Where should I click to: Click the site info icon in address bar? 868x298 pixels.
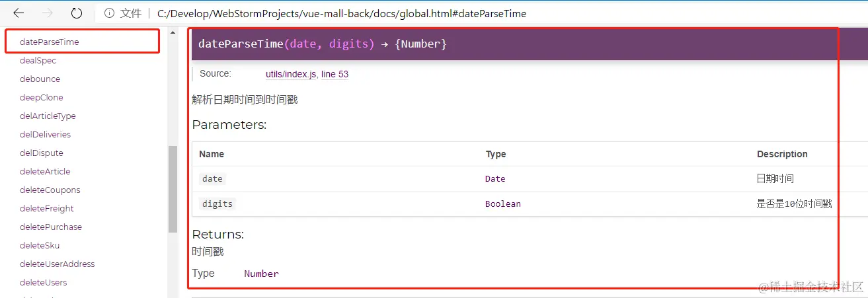109,13
